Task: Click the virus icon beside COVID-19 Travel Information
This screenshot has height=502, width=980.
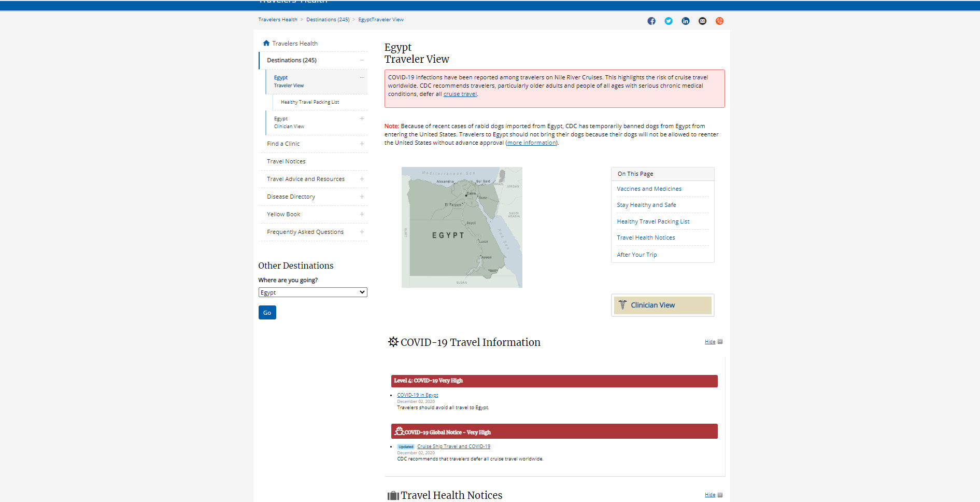Action: 393,342
